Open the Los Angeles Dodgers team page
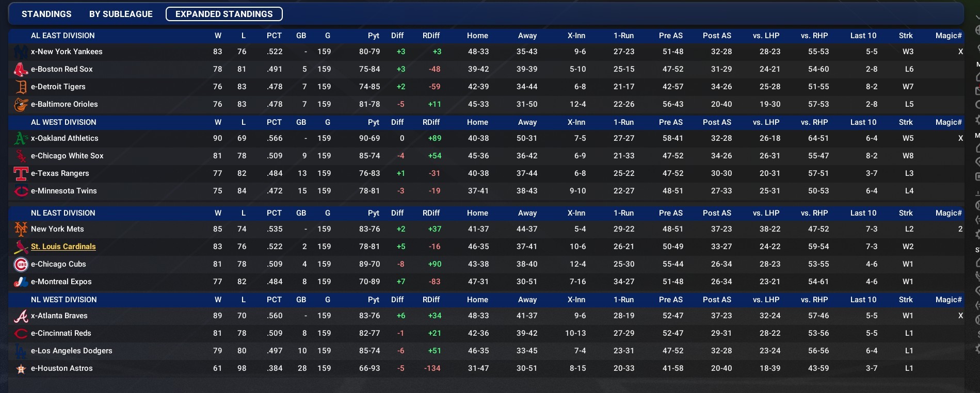 pos(71,351)
